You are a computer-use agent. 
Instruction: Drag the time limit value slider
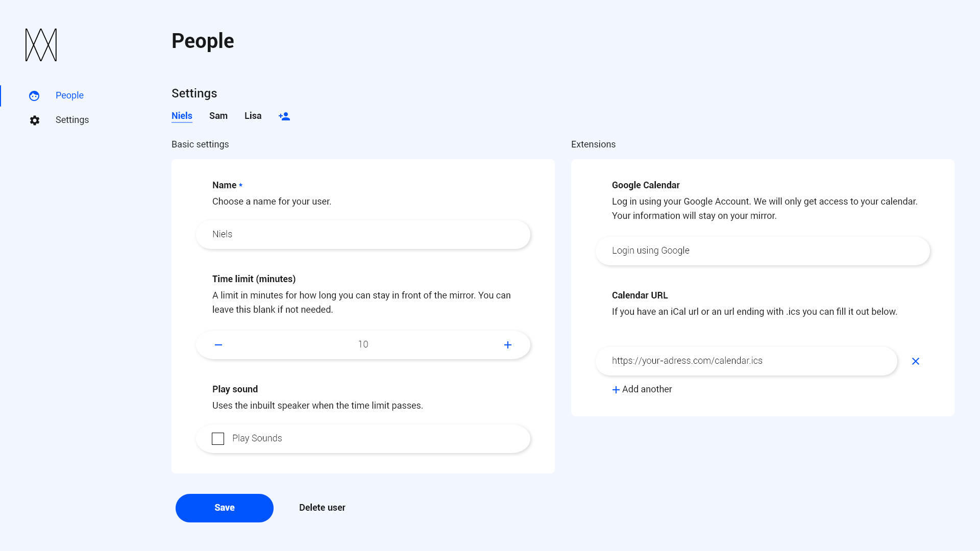point(363,344)
